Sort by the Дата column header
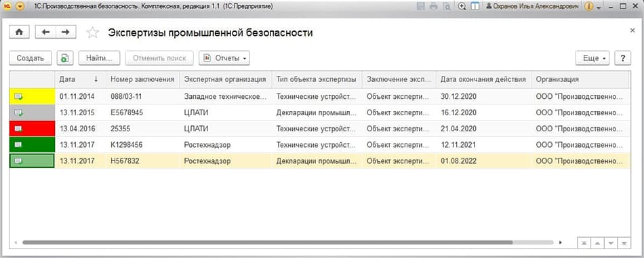Viewport: 644px width, 258px height. pyautogui.click(x=81, y=79)
